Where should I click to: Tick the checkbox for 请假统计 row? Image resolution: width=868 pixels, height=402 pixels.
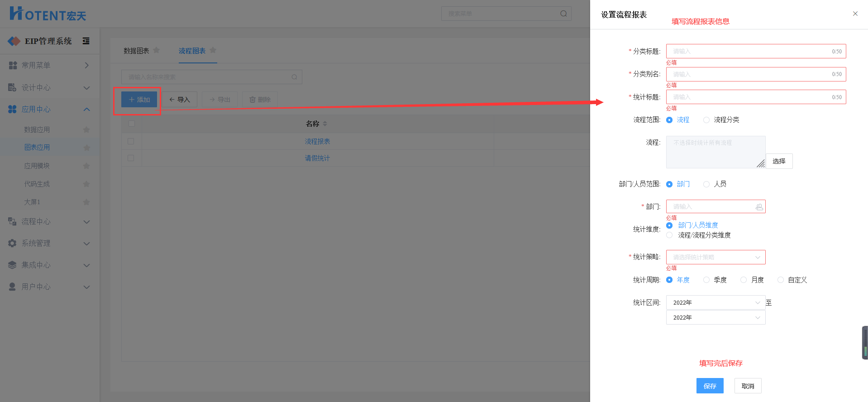[131, 158]
